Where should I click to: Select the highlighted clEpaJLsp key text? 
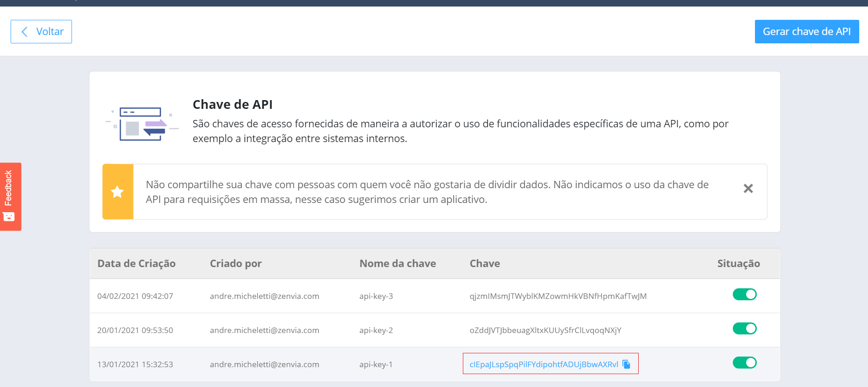coord(544,364)
